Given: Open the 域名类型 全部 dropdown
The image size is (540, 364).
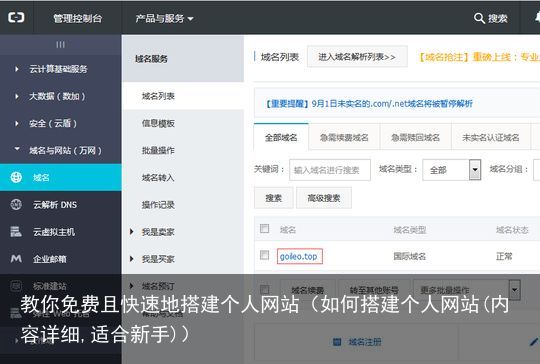Looking at the screenshot, I should click(x=451, y=170).
